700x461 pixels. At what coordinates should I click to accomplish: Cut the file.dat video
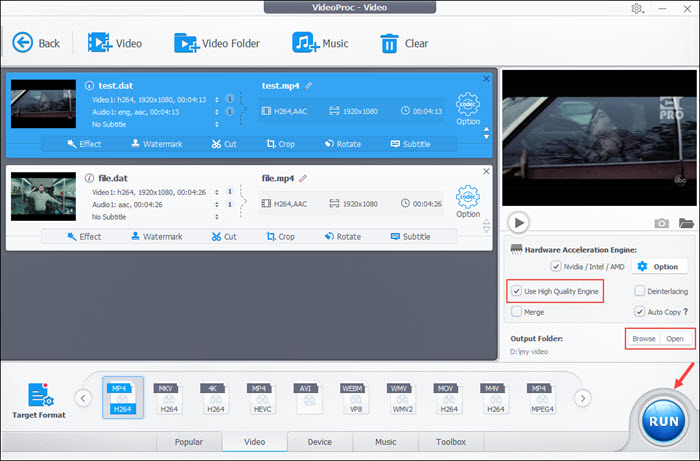(224, 237)
